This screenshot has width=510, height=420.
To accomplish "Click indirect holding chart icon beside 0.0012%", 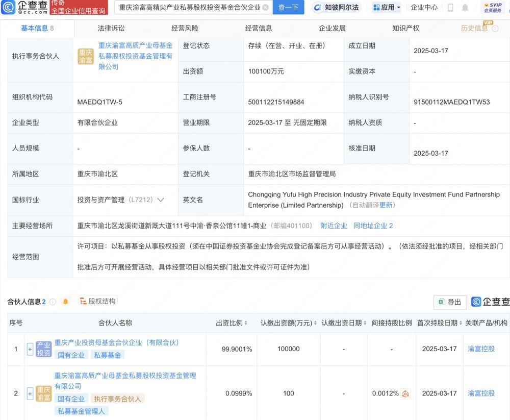I will (405, 393).
